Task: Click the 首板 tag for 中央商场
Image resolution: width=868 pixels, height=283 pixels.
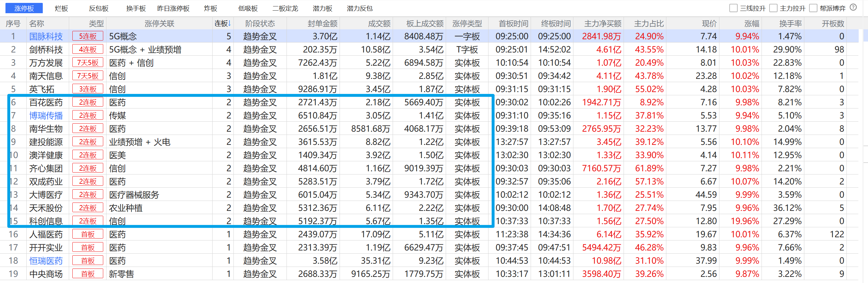Action: point(87,274)
